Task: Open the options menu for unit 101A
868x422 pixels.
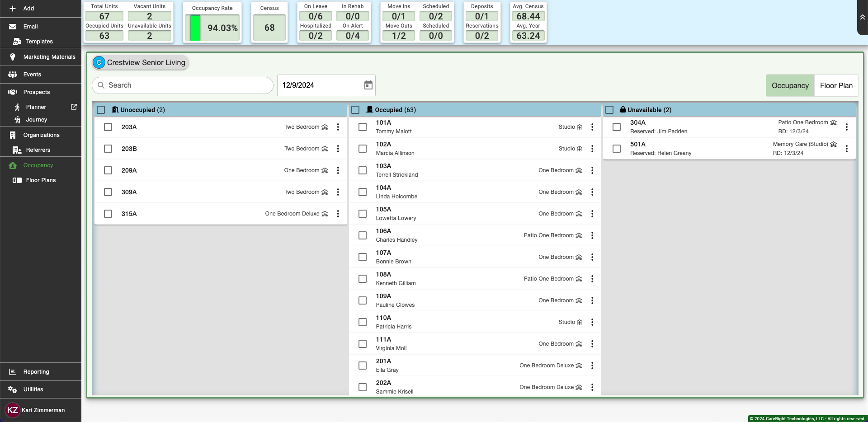Action: coord(592,127)
